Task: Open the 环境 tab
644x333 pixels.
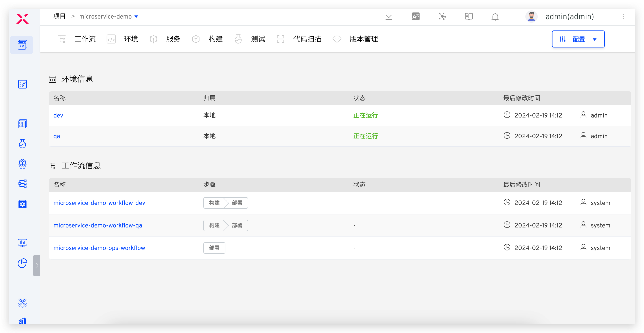Action: 122,39
